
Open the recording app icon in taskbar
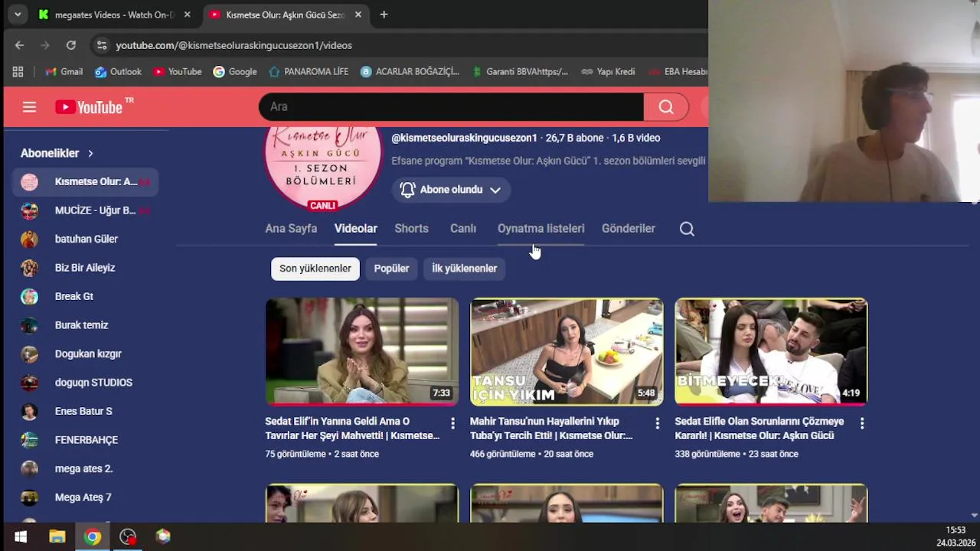(128, 536)
